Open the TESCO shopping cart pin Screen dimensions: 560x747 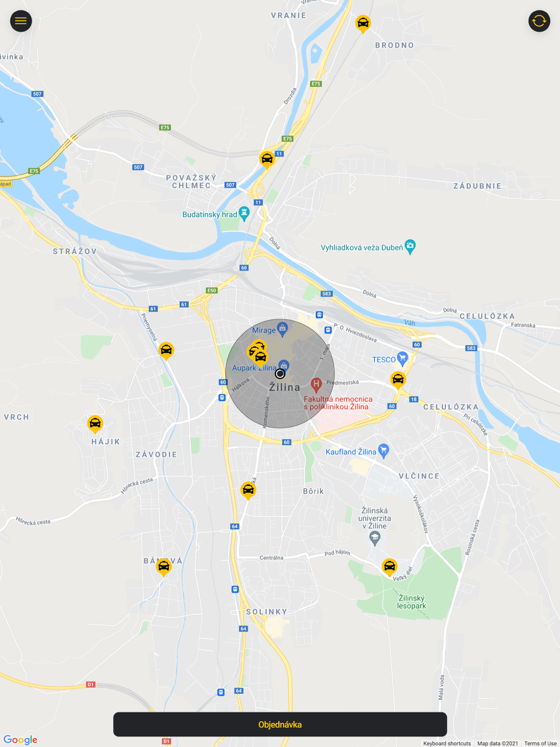point(402,358)
